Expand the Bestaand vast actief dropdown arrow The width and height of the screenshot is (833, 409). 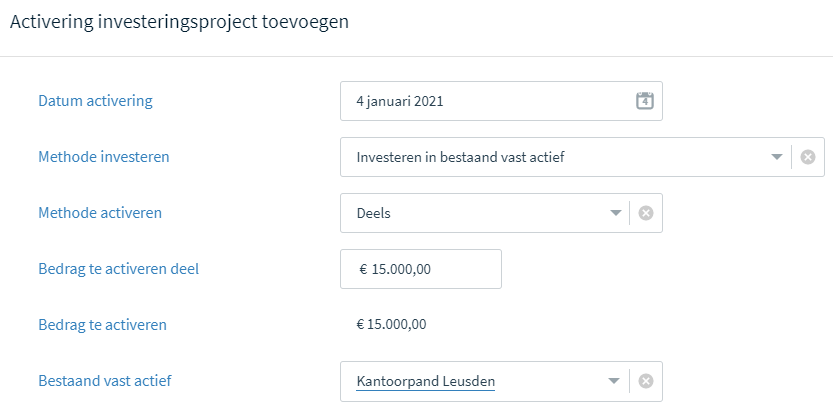click(614, 381)
